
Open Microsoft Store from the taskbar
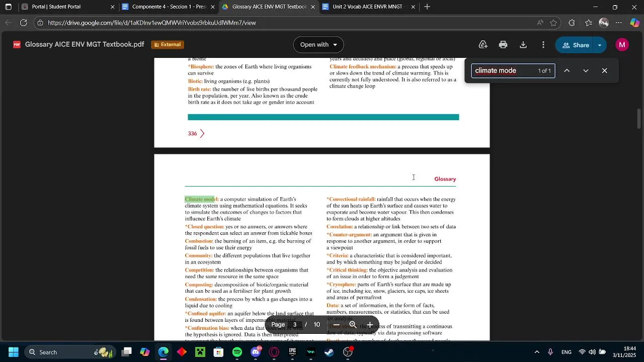(x=218, y=352)
